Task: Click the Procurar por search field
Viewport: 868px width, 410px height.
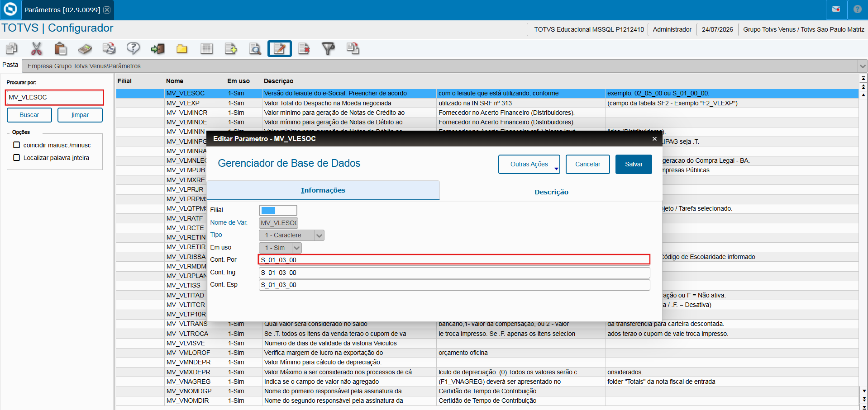Action: [x=55, y=98]
